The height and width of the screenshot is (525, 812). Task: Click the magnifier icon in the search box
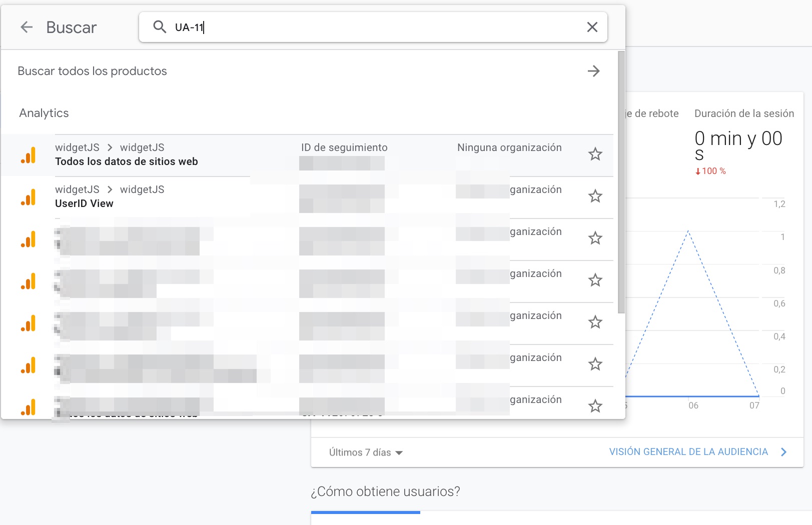(x=160, y=27)
